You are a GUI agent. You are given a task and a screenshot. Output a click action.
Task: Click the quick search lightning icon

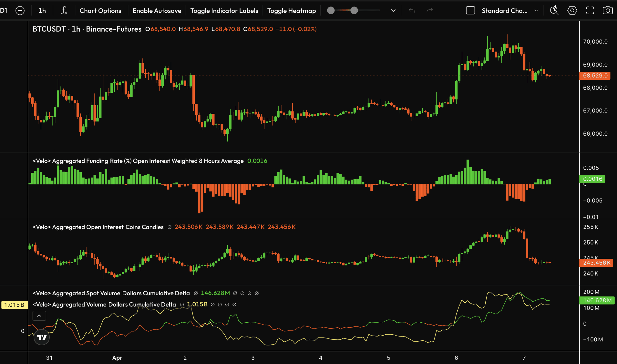point(554,11)
